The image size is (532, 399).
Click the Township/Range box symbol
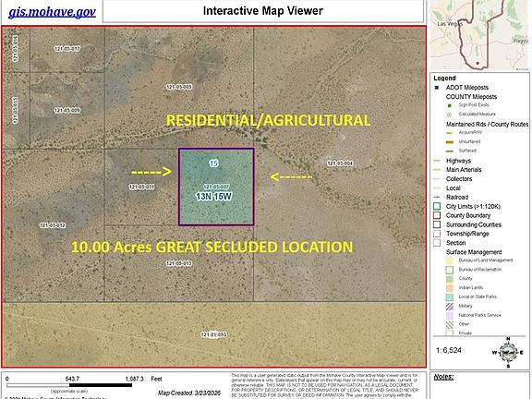tap(437, 234)
